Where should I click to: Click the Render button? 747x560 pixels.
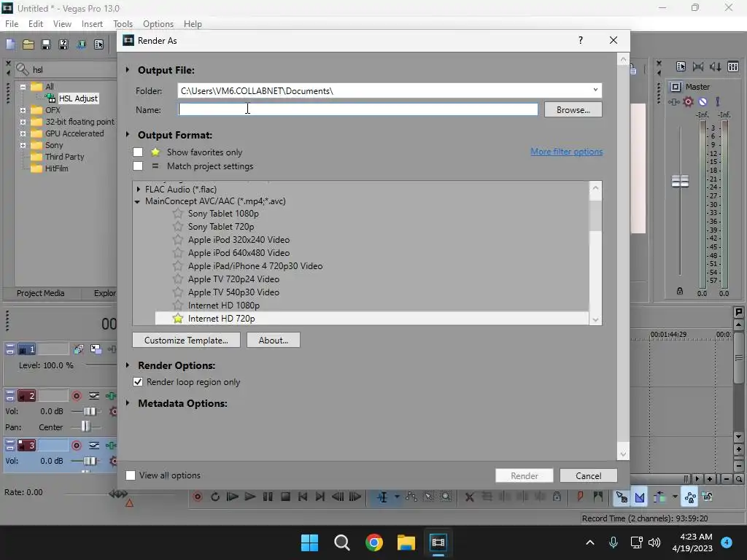tap(524, 475)
